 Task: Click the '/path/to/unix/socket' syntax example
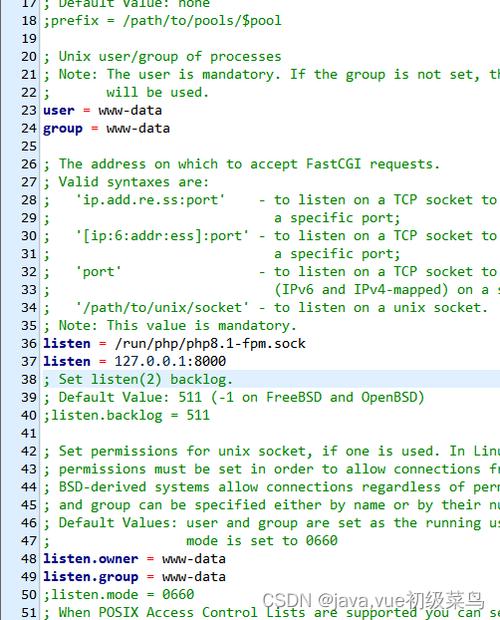(x=162, y=308)
